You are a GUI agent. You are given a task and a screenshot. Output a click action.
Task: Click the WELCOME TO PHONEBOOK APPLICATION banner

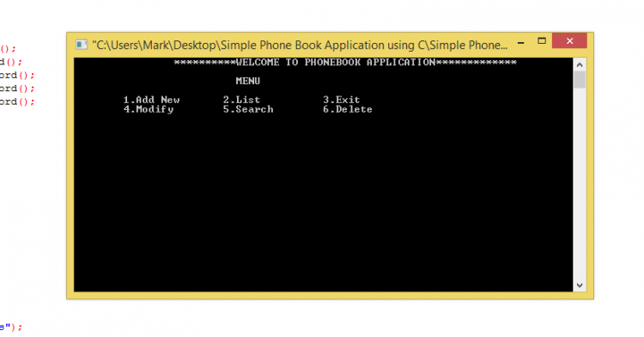(345, 63)
